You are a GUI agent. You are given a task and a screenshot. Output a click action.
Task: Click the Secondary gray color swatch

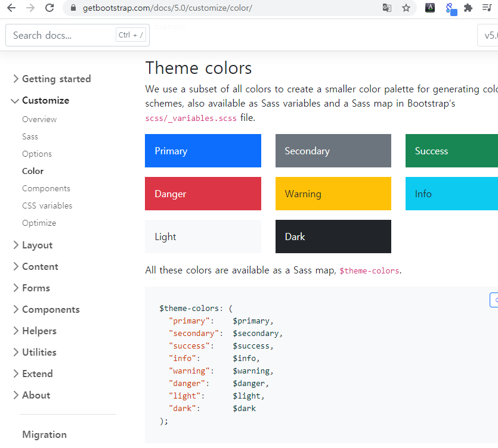click(x=333, y=151)
